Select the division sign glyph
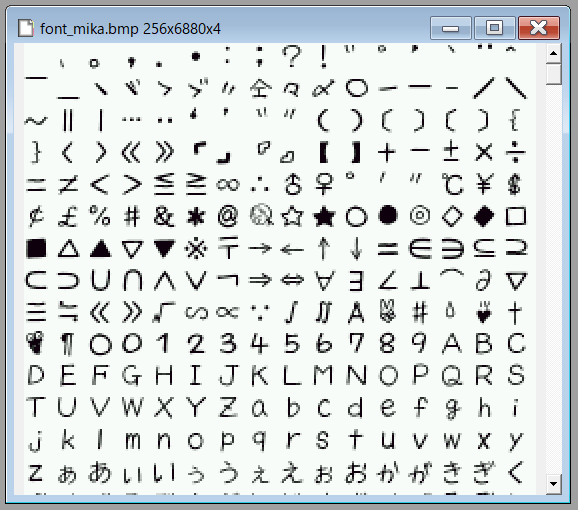Screen dimensions: 578x510 515,151
